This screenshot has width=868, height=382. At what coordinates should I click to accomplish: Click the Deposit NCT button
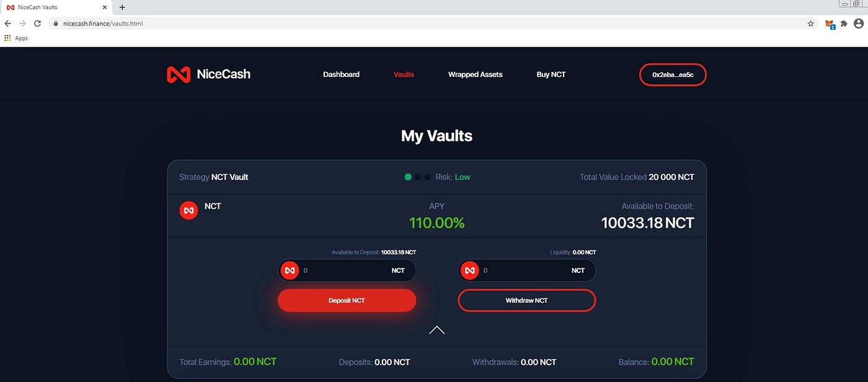tap(347, 300)
